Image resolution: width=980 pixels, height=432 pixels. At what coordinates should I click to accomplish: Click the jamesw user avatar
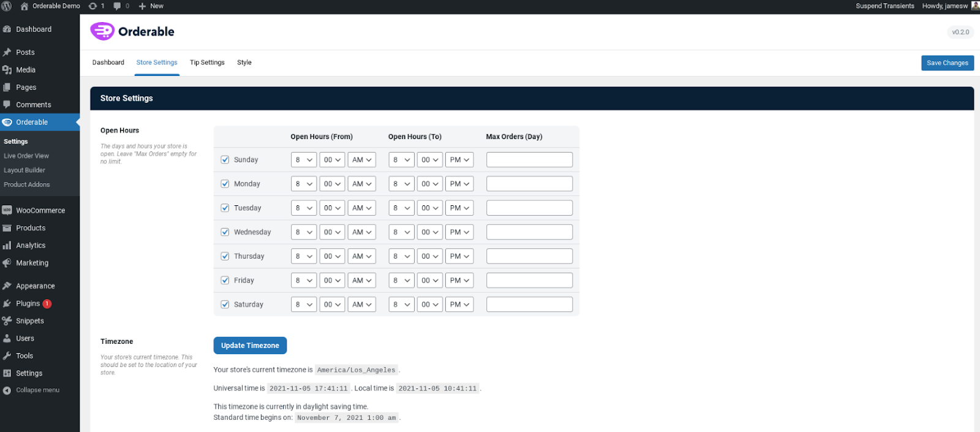975,6
